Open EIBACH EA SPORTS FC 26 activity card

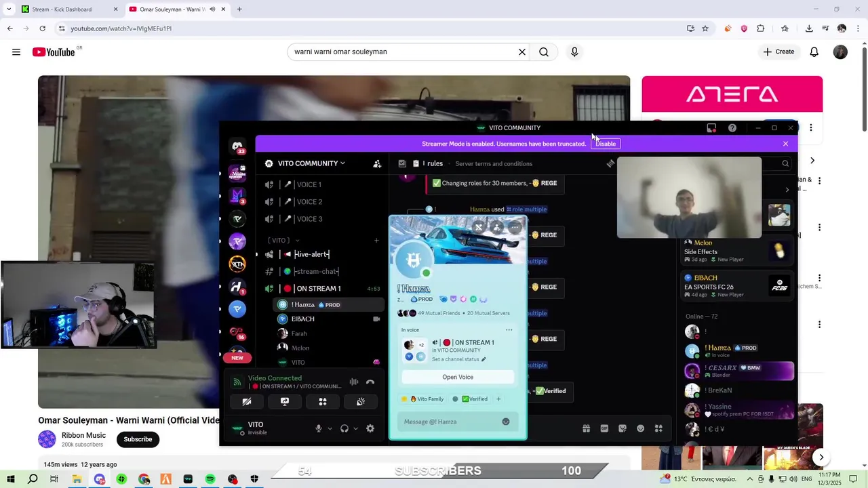coord(737,285)
